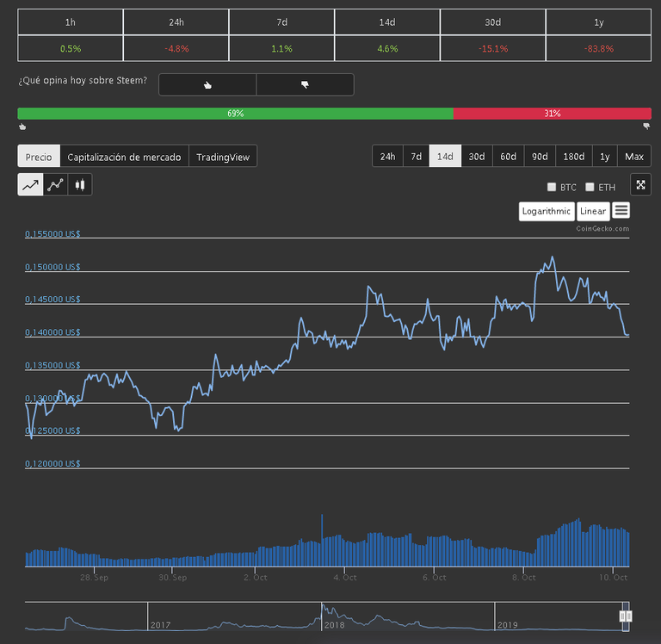
Task: Click the 2019 marker in navigator
Action: click(508, 624)
